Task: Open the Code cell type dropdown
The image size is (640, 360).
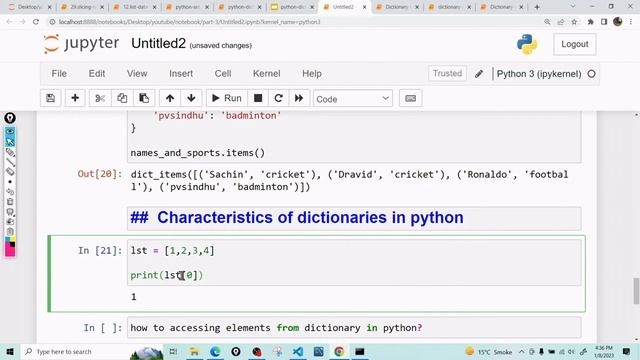Action: pyautogui.click(x=353, y=99)
